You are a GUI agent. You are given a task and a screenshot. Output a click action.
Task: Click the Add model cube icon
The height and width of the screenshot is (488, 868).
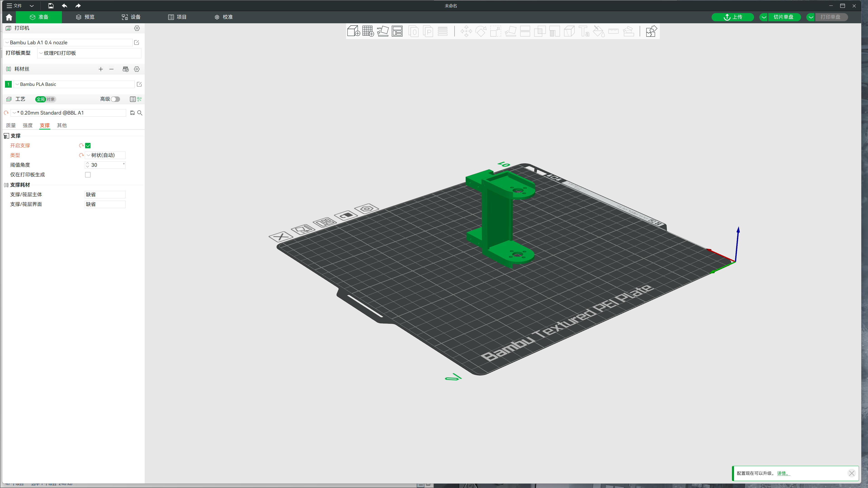coord(354,31)
